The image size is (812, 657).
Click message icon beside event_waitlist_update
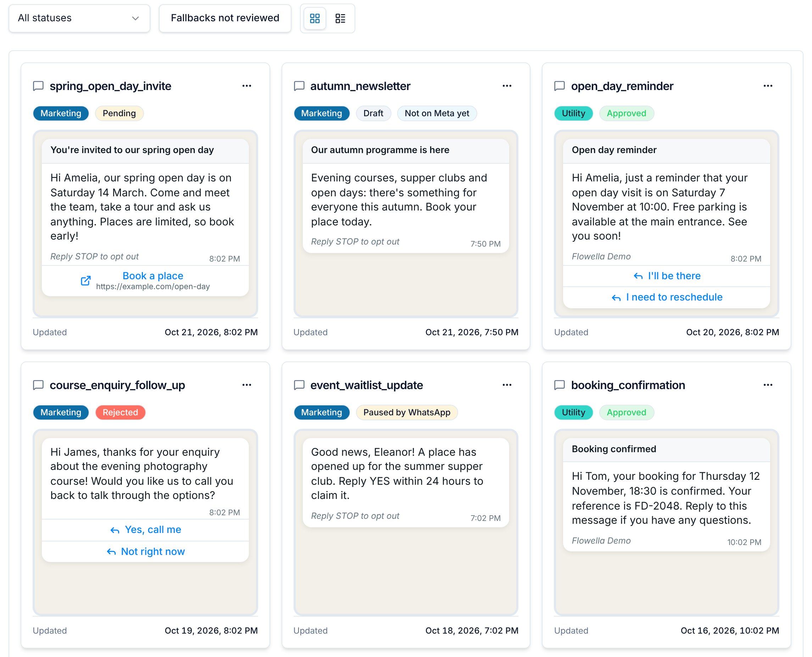pyautogui.click(x=299, y=385)
